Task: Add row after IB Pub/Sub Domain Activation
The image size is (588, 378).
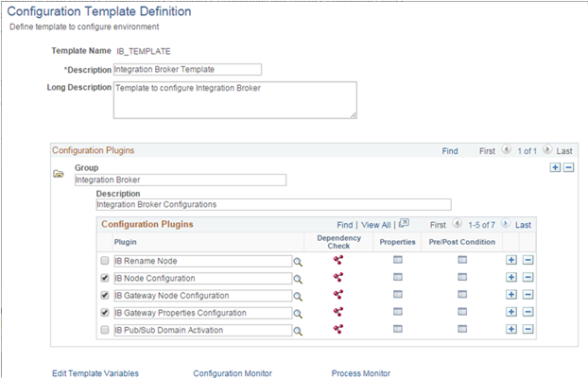Action: (x=510, y=329)
